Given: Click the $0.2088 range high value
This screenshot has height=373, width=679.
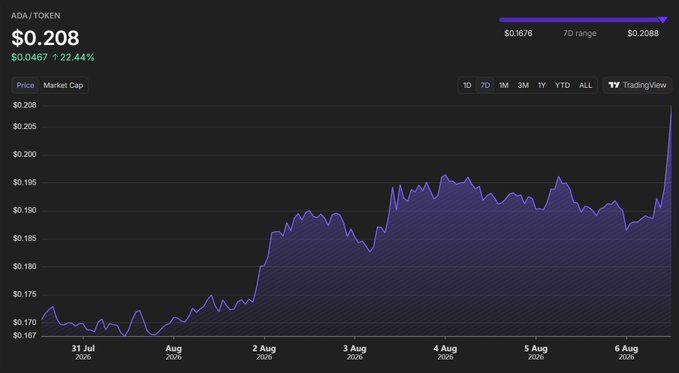Looking at the screenshot, I should point(643,33).
